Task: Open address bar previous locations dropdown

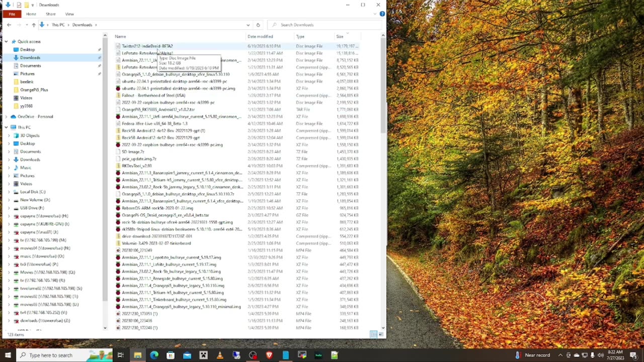Action: (x=248, y=25)
